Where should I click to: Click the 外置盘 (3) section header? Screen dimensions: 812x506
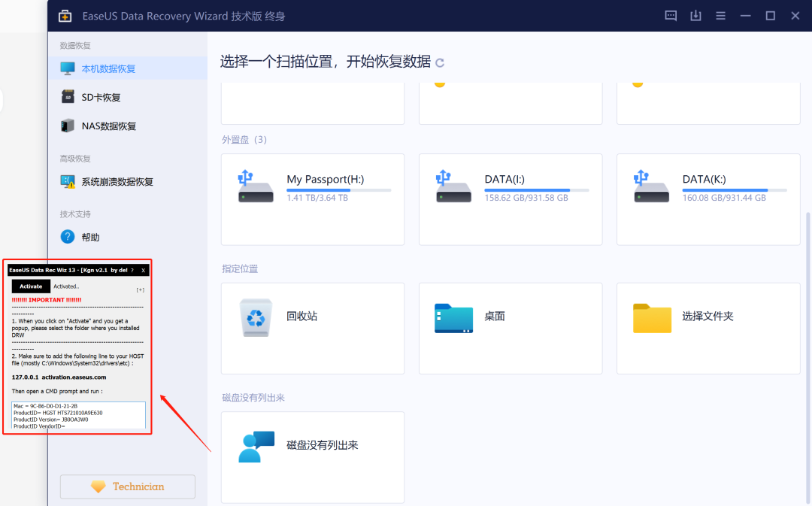(x=244, y=140)
